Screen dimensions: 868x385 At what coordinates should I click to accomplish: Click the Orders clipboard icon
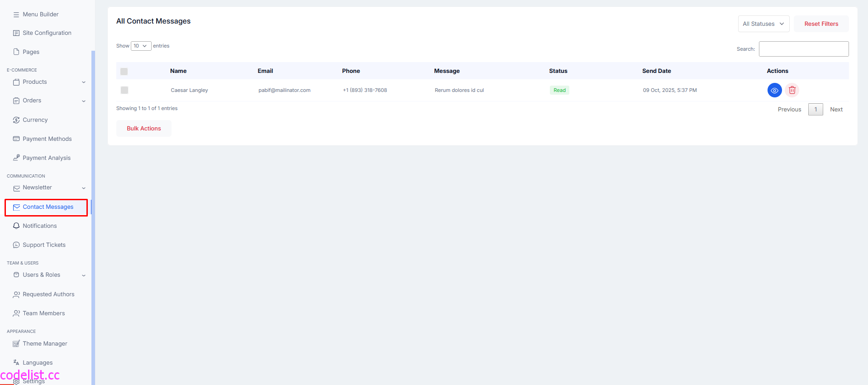click(x=16, y=101)
